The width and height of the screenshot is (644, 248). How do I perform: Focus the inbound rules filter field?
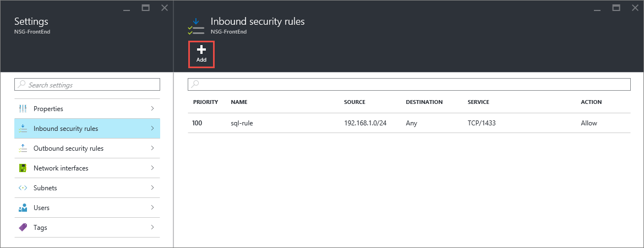[409, 84]
